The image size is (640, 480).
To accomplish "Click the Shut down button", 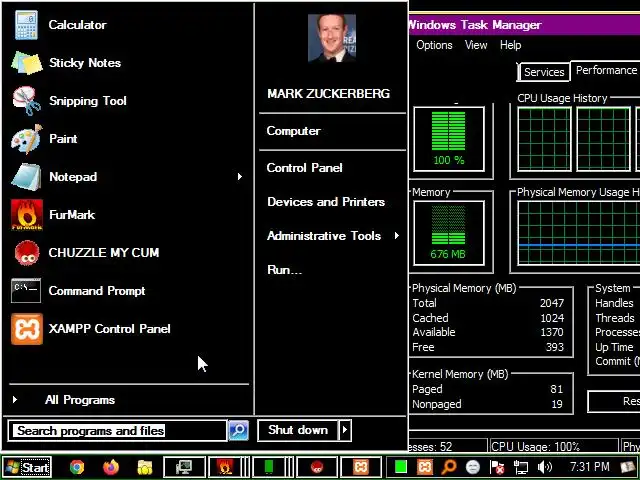I will 298,430.
